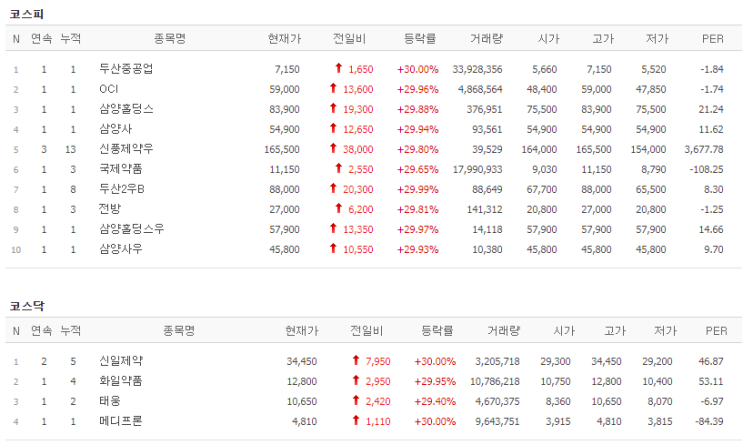The image size is (743, 445).
Task: Open the 국제약품 stock link
Action: coord(121,169)
